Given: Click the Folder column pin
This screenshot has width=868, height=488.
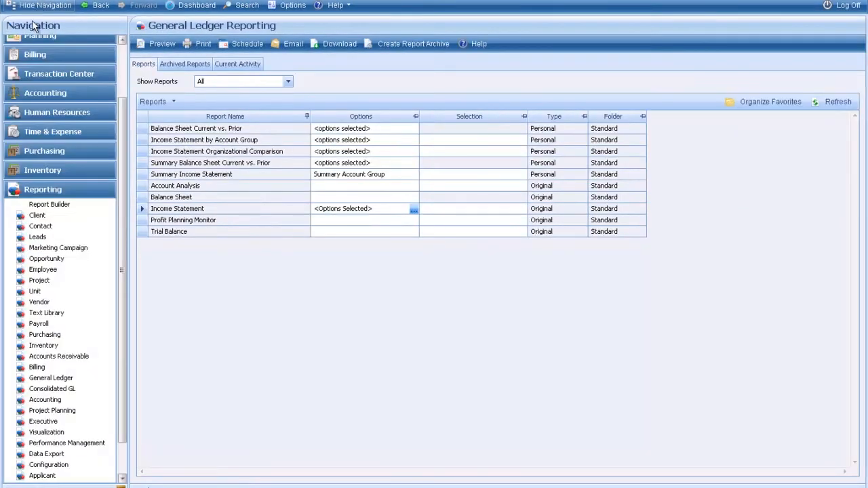Looking at the screenshot, I should (643, 117).
